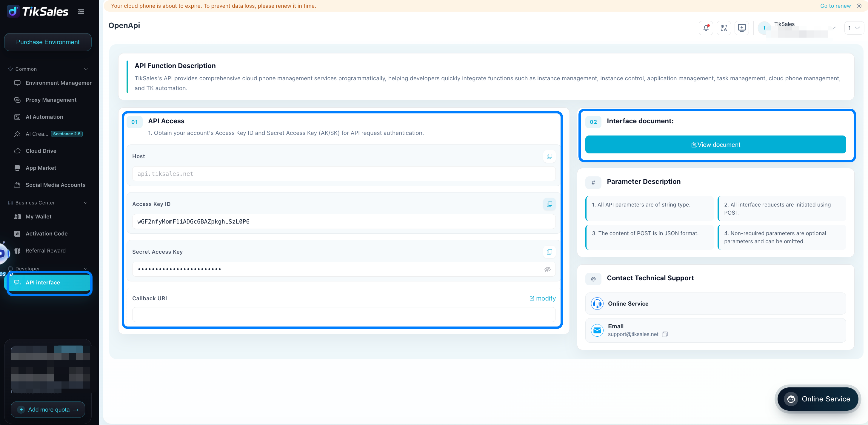868x425 pixels.
Task: Copy the support email address
Action: [x=665, y=334]
